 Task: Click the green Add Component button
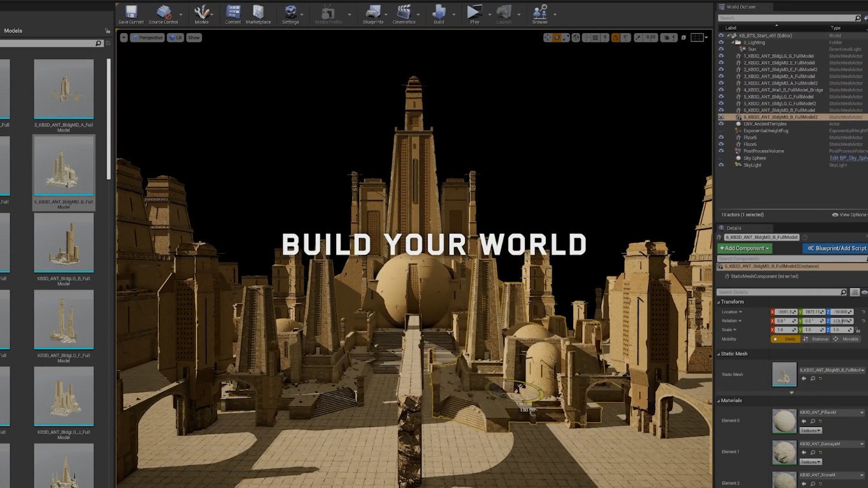tap(745, 248)
